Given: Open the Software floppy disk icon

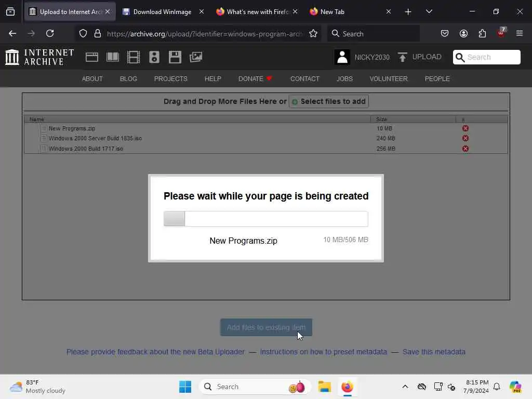Looking at the screenshot, I should [x=175, y=57].
